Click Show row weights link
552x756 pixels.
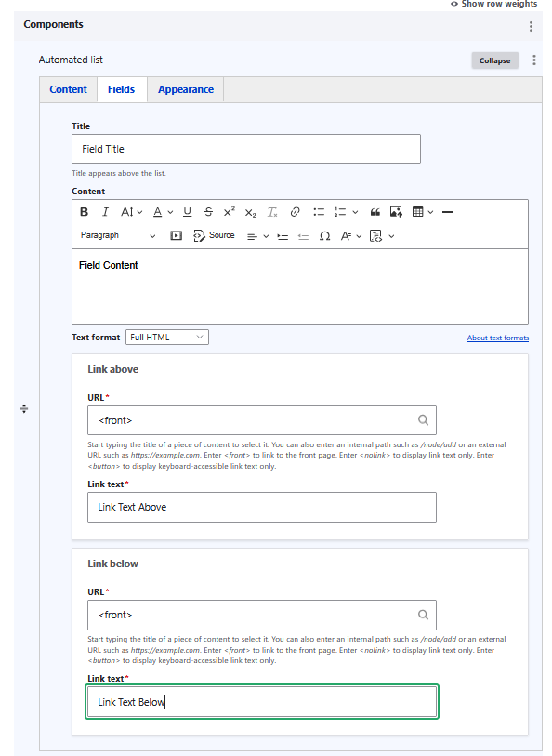[493, 4]
